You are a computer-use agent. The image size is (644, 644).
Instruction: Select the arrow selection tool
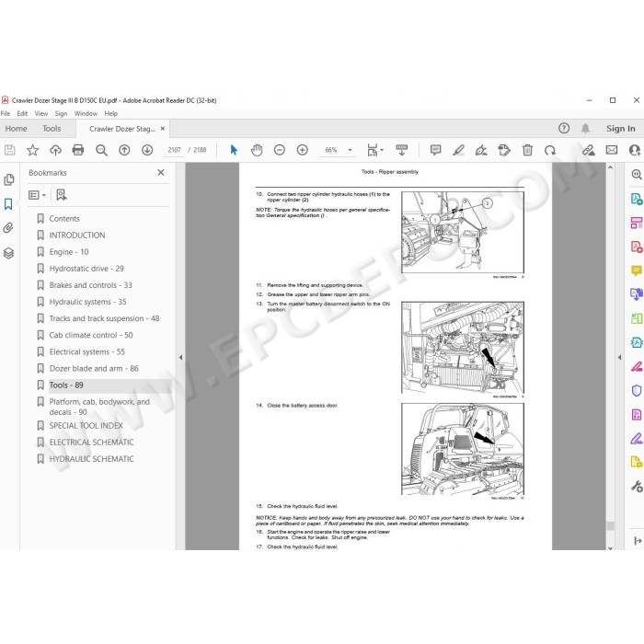point(234,150)
